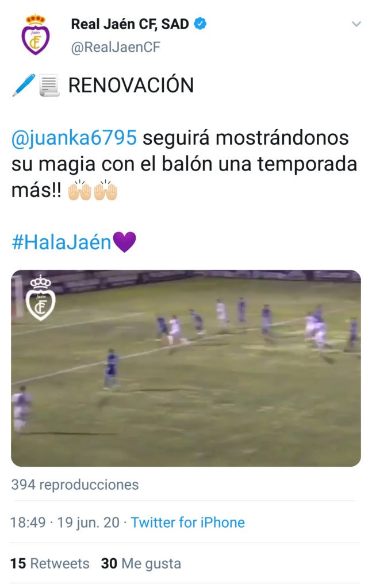Open the Twitter for iPhone source link
The height and width of the screenshot is (588, 372).
pos(187,523)
